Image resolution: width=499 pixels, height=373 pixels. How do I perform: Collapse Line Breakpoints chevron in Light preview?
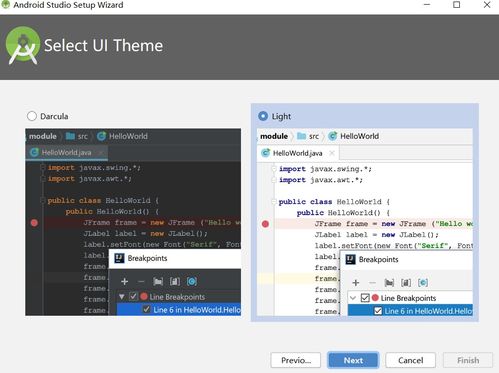tap(353, 298)
